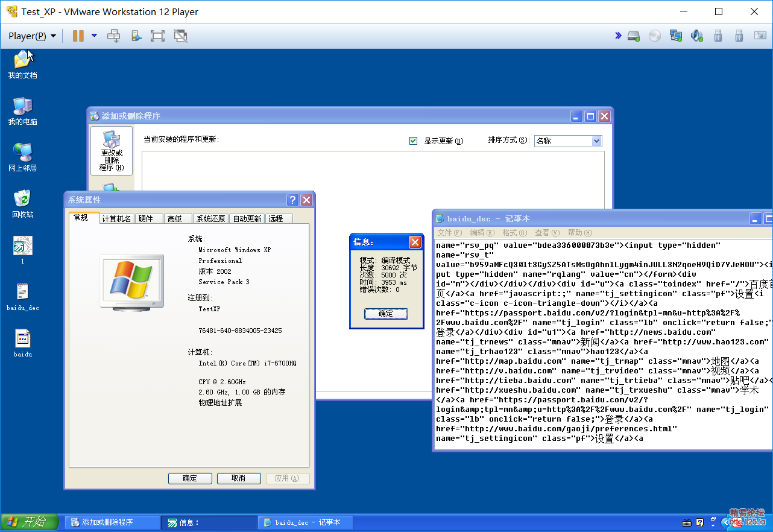Enter full screen mode via toolbar icon
Screen dimensions: 773x532
click(157, 36)
